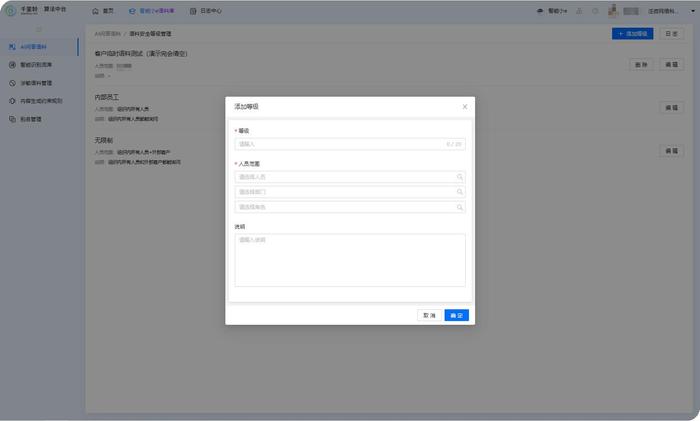This screenshot has height=421, width=700.
Task: Click the first sidebar item's icon
Action: pos(12,47)
